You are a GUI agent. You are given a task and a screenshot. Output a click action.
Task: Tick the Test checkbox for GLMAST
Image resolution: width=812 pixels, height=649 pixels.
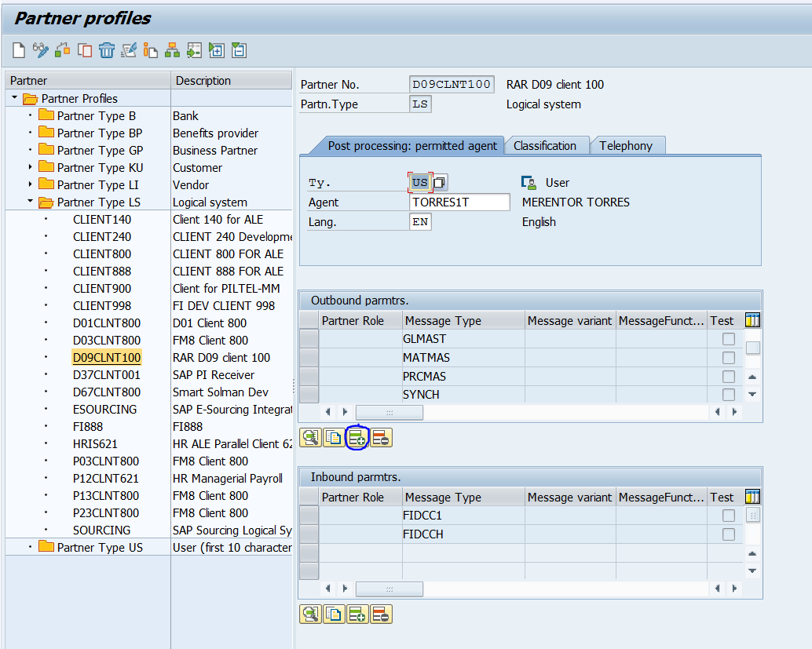(728, 338)
